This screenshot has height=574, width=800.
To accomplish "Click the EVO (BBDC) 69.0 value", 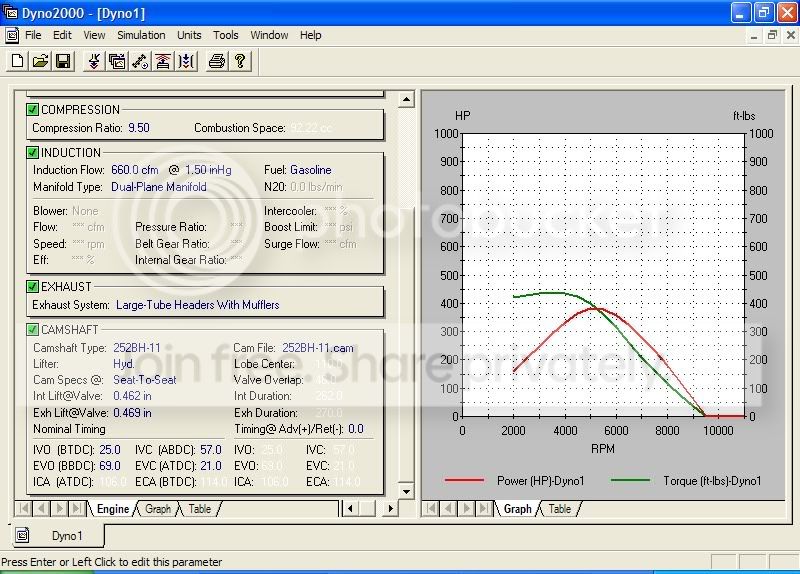I will click(110, 466).
